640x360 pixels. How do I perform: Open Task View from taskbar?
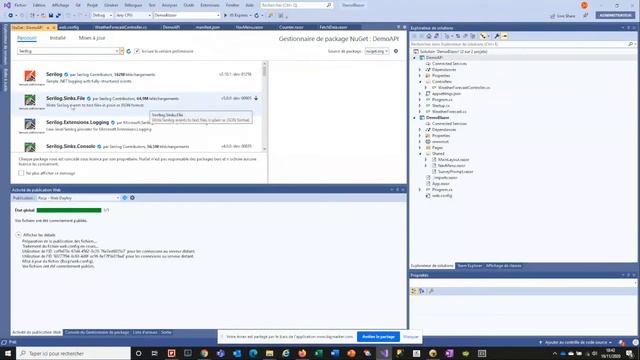[x=155, y=353]
